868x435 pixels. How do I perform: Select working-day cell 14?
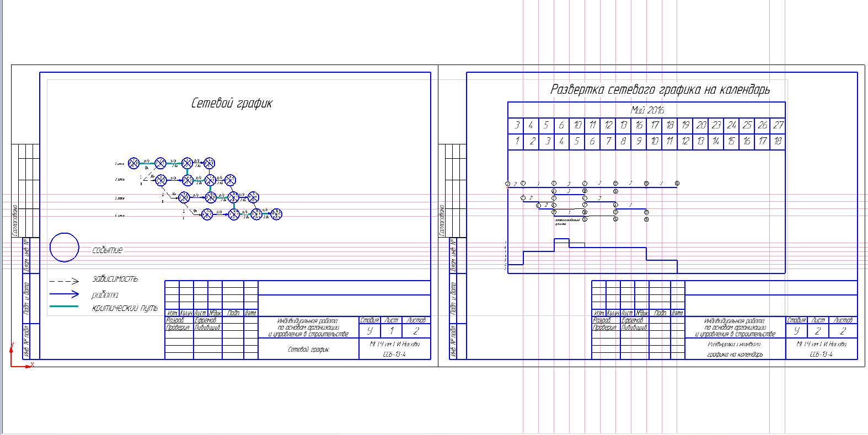716,141
